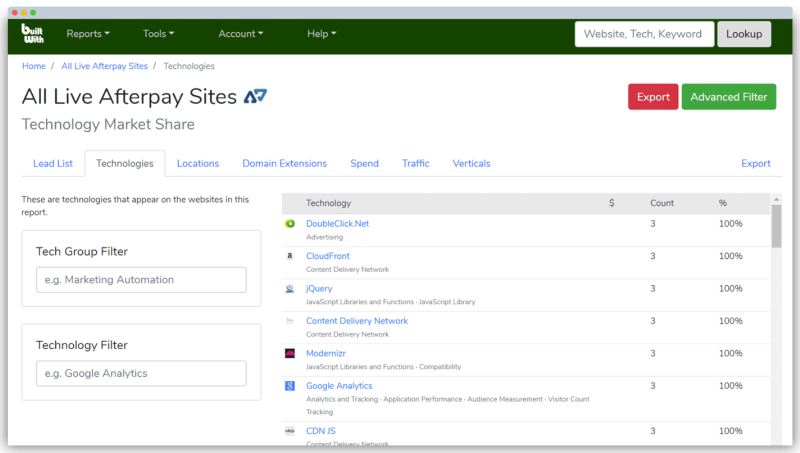Switch to the Lead List tab
Viewport: 800px width, 453px height.
point(53,163)
